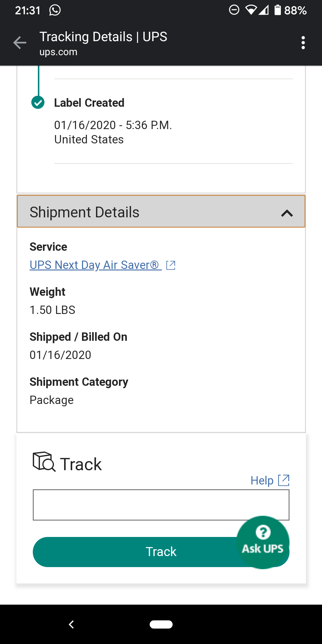The image size is (322, 644).
Task: Tap the Android home pill
Action: click(x=161, y=624)
